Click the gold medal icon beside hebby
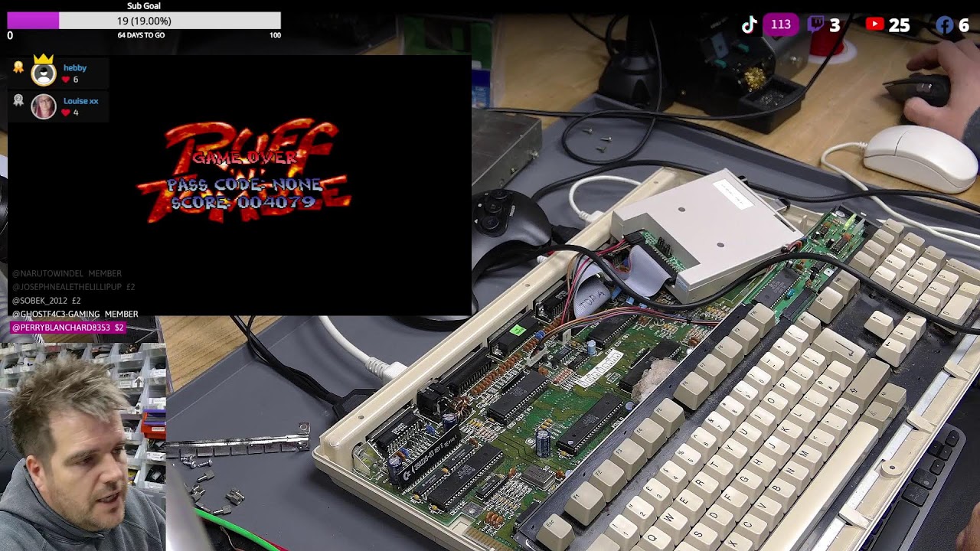 pyautogui.click(x=18, y=67)
